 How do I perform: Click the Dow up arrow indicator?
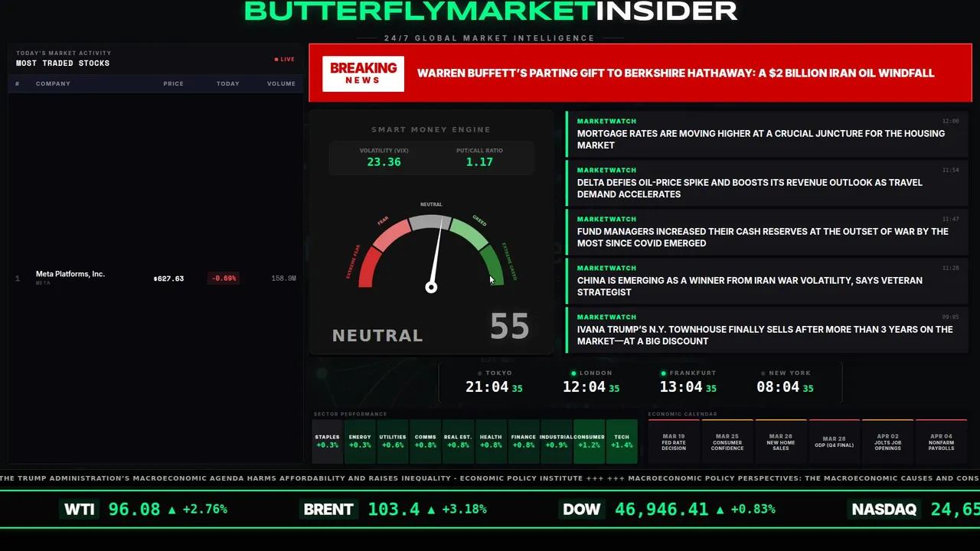point(720,509)
